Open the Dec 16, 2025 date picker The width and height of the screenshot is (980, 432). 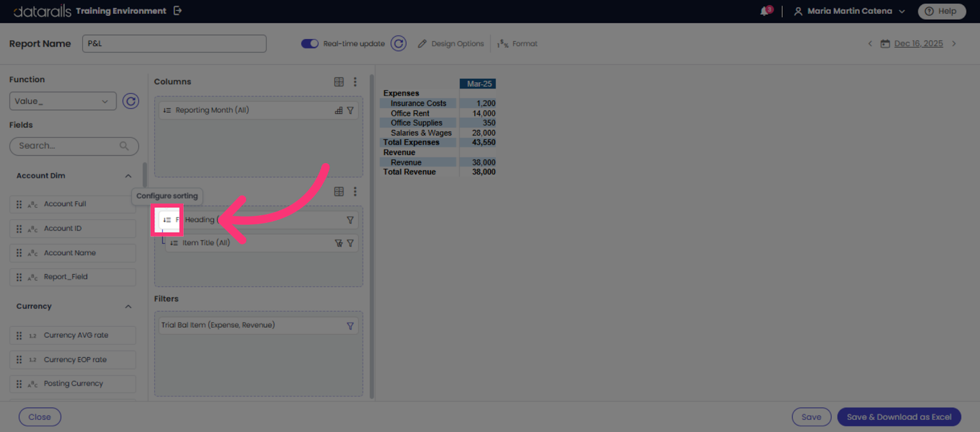912,44
